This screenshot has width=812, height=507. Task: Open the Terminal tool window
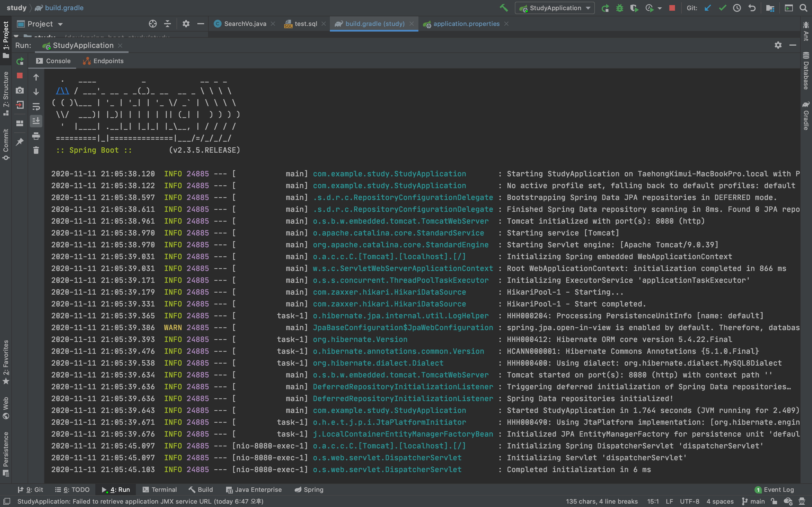pos(159,490)
